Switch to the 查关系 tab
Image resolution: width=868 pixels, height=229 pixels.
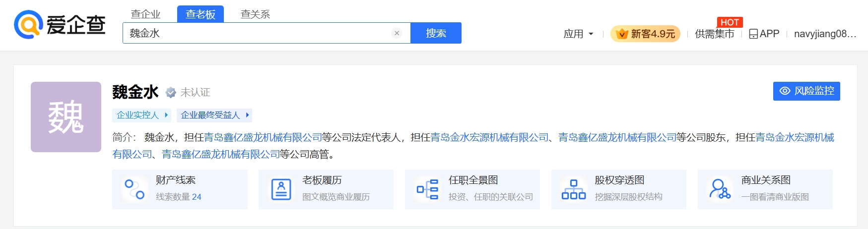coord(255,14)
